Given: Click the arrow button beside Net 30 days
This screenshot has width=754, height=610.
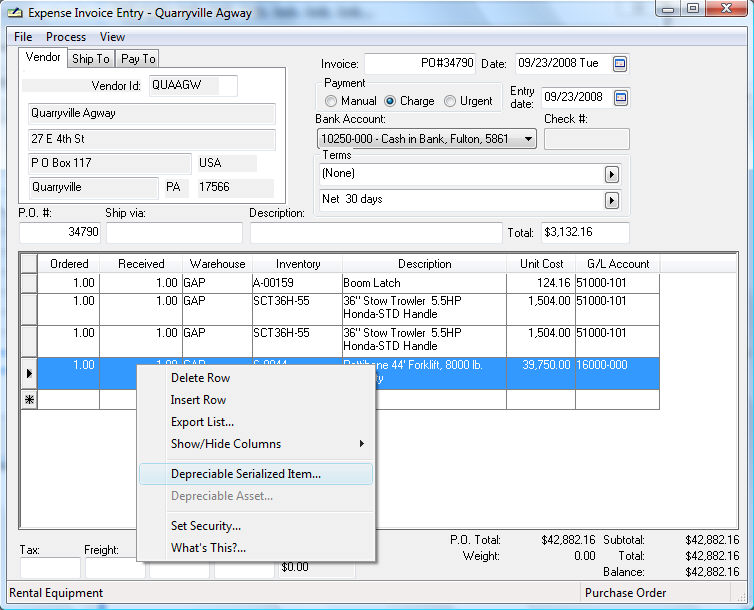Looking at the screenshot, I should [x=612, y=200].
